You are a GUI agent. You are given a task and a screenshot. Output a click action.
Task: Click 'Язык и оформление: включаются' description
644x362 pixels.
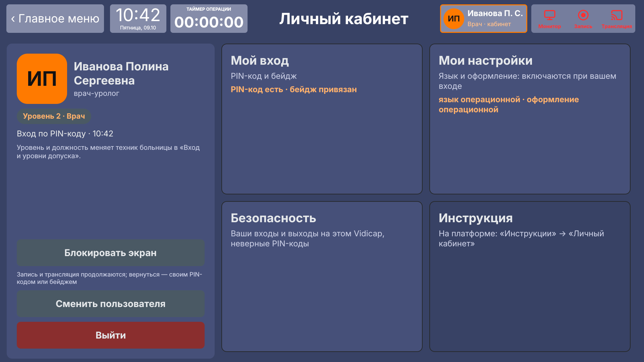527,81
